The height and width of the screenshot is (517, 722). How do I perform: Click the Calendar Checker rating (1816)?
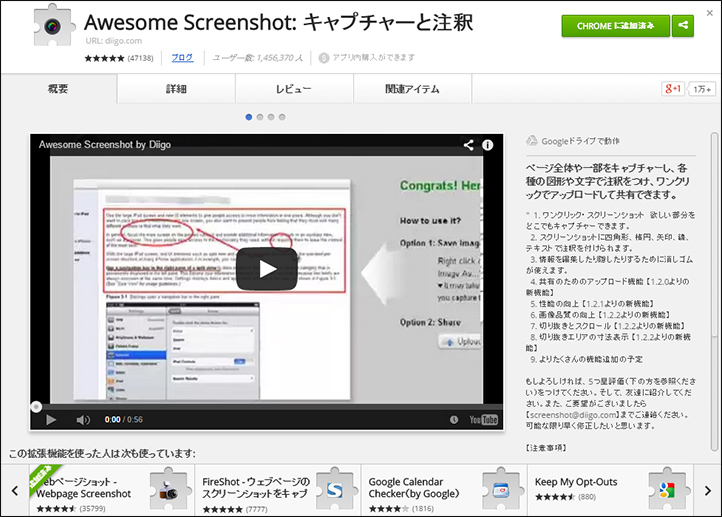click(401, 509)
